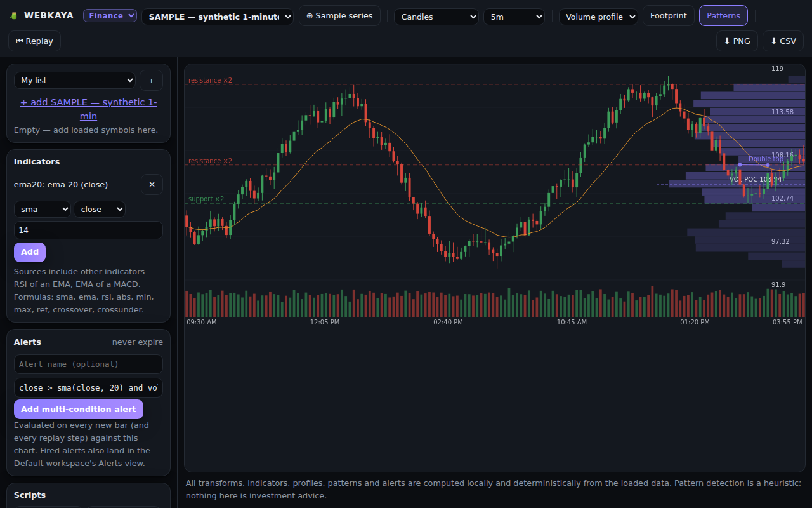This screenshot has height=508, width=812.
Task: Click the Scripts panel heading
Action: (30, 495)
